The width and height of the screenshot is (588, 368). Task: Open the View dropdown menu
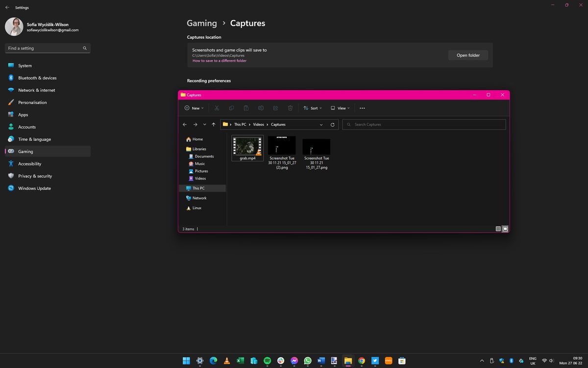tap(340, 108)
